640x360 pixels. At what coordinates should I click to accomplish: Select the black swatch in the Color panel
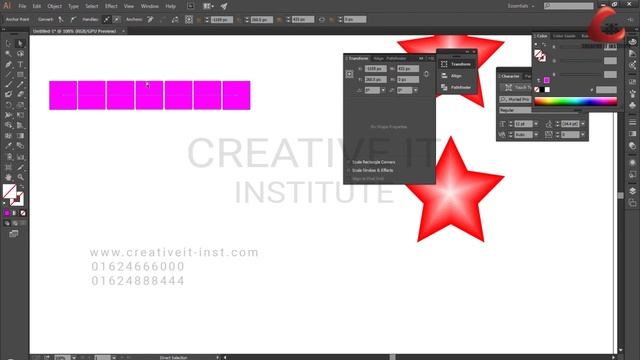[x=542, y=90]
